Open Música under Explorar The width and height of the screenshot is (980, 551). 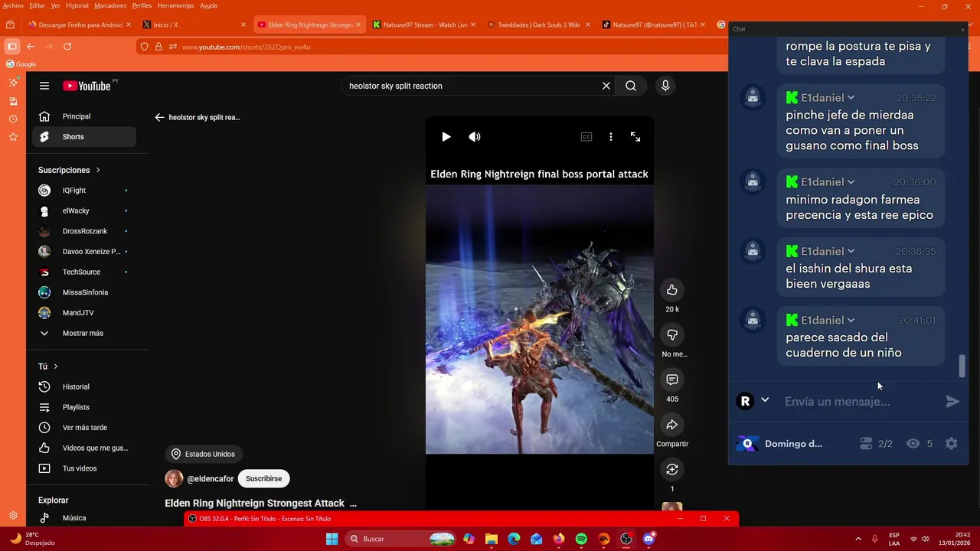pyautogui.click(x=84, y=518)
